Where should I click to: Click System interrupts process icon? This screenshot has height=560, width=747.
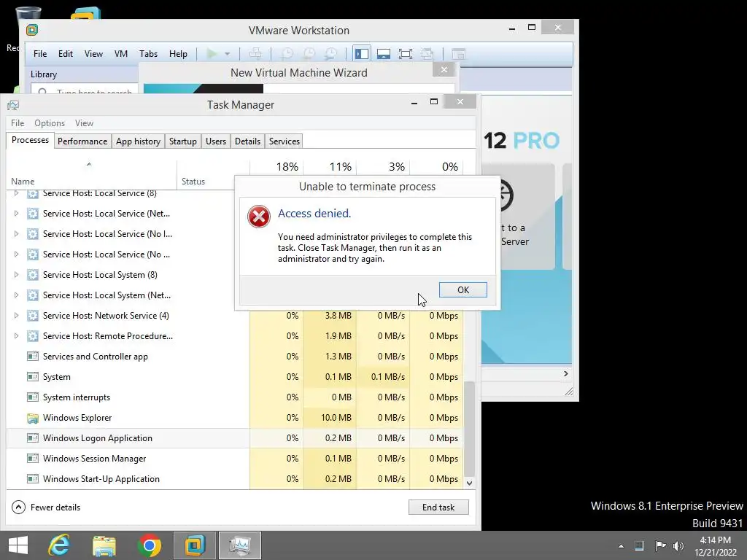(x=32, y=397)
